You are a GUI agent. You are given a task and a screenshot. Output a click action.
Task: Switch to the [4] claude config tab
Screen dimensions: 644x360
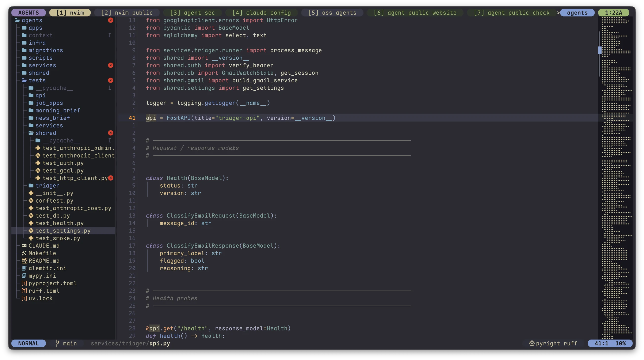point(262,13)
